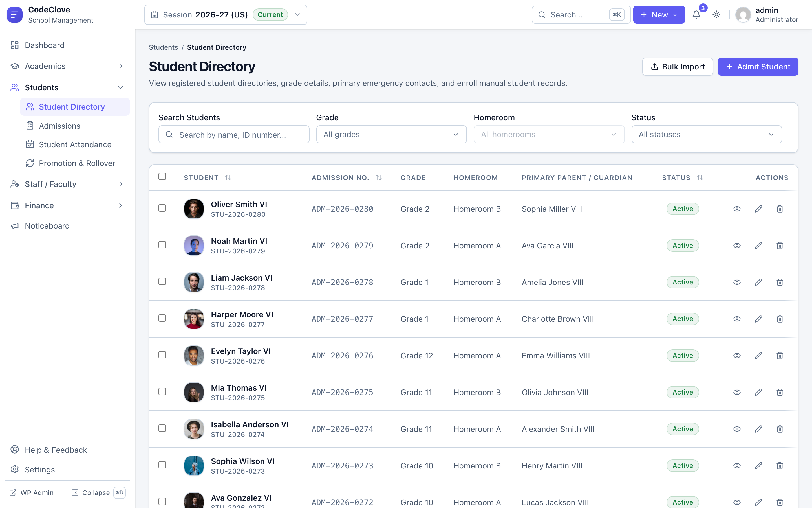Open the All statuses dropdown
This screenshot has width=812, height=508.
[707, 134]
